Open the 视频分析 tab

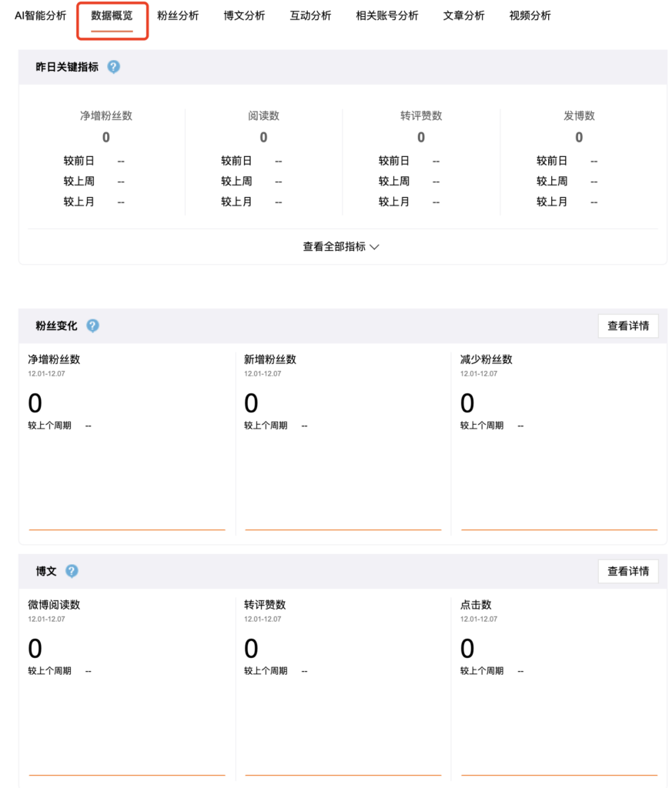pyautogui.click(x=530, y=15)
